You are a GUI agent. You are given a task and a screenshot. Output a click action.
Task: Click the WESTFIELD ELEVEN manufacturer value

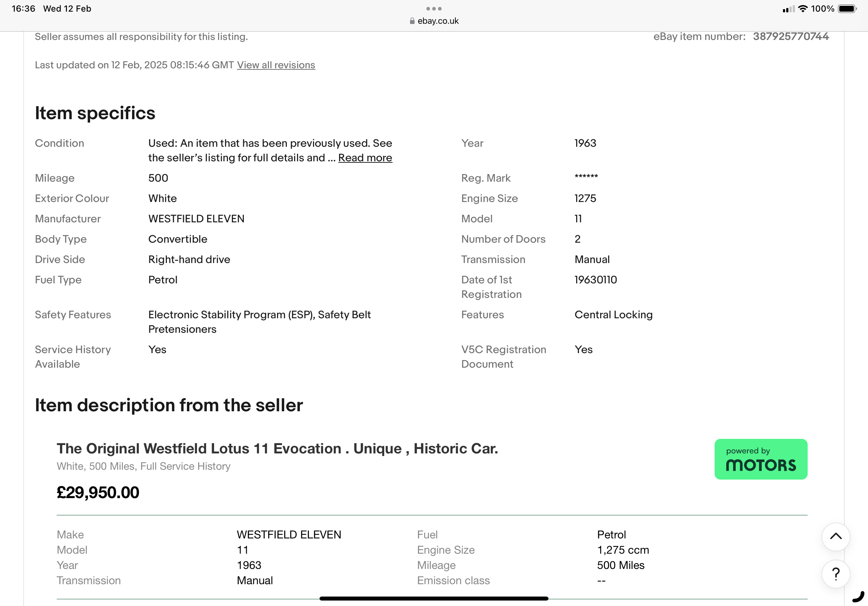coord(196,219)
